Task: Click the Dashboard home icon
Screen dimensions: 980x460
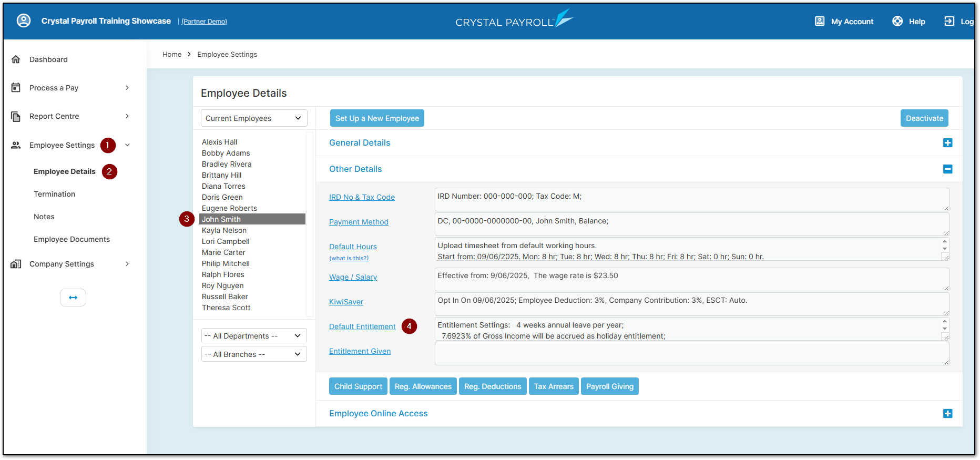Action: click(x=16, y=59)
